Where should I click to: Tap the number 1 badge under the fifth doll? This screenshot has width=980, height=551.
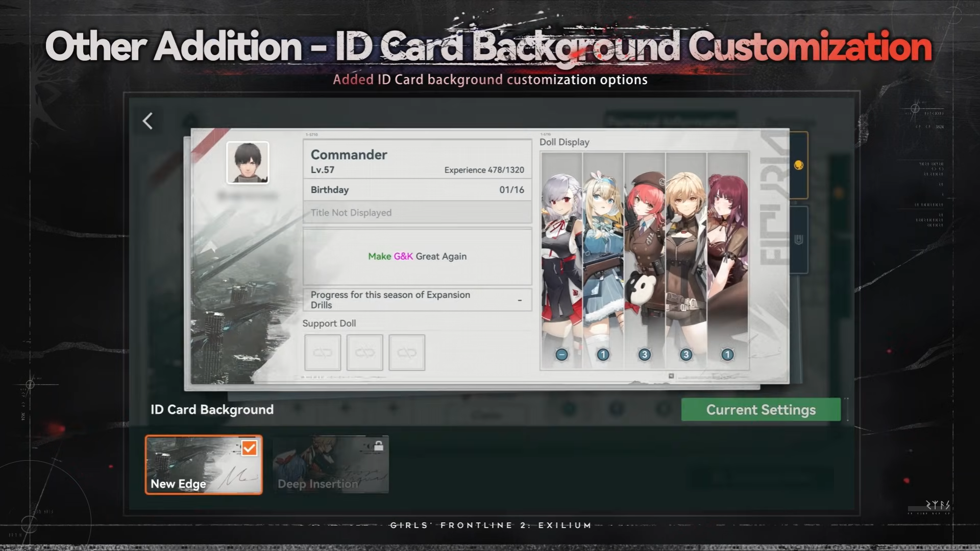click(x=727, y=355)
